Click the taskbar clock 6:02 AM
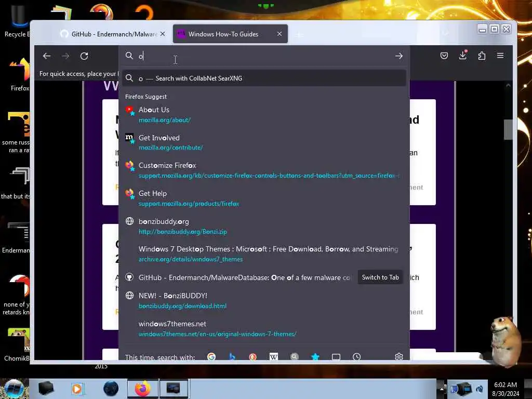This screenshot has width=532, height=399. pyautogui.click(x=505, y=385)
